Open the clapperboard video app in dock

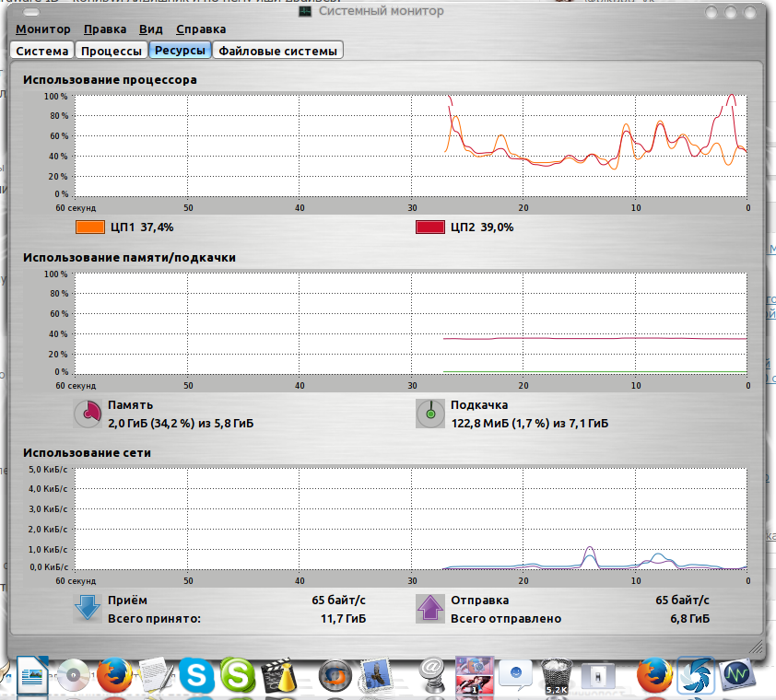click(x=280, y=677)
